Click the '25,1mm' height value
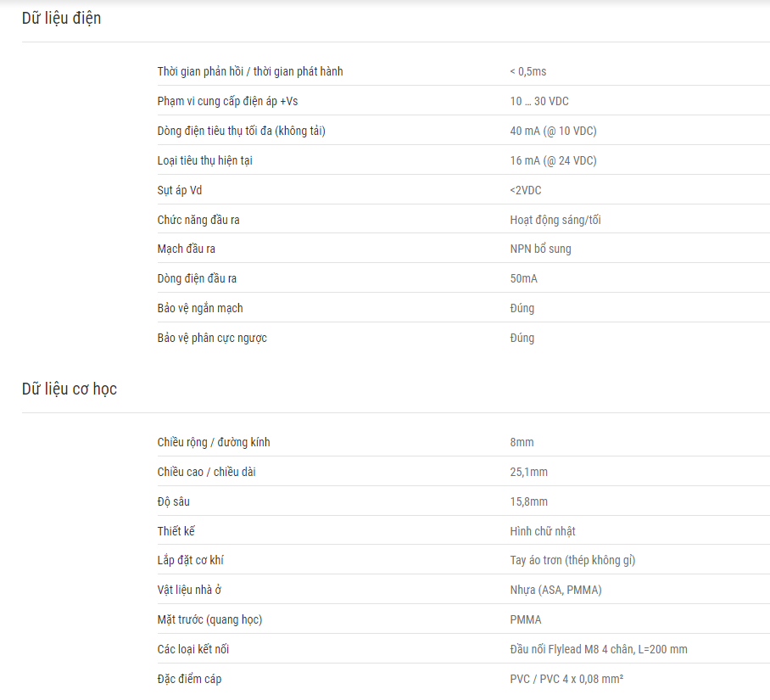Viewport: 770px width, 700px height. click(x=528, y=472)
